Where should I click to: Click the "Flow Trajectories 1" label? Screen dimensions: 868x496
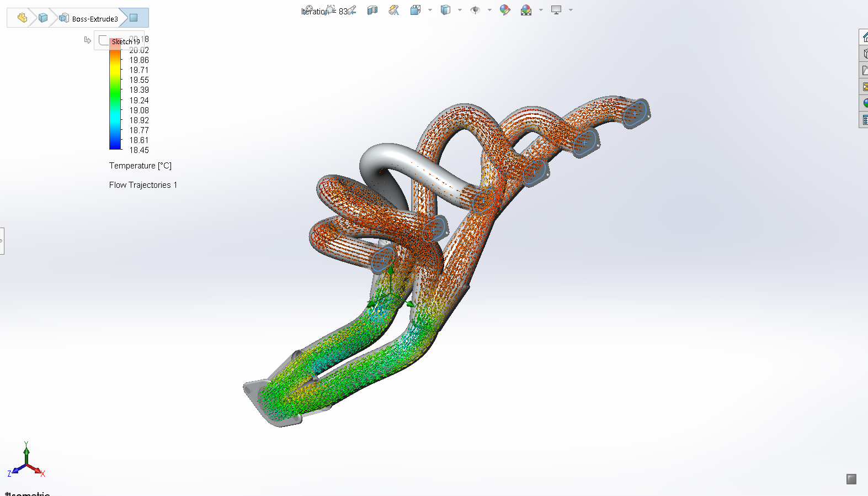click(143, 185)
